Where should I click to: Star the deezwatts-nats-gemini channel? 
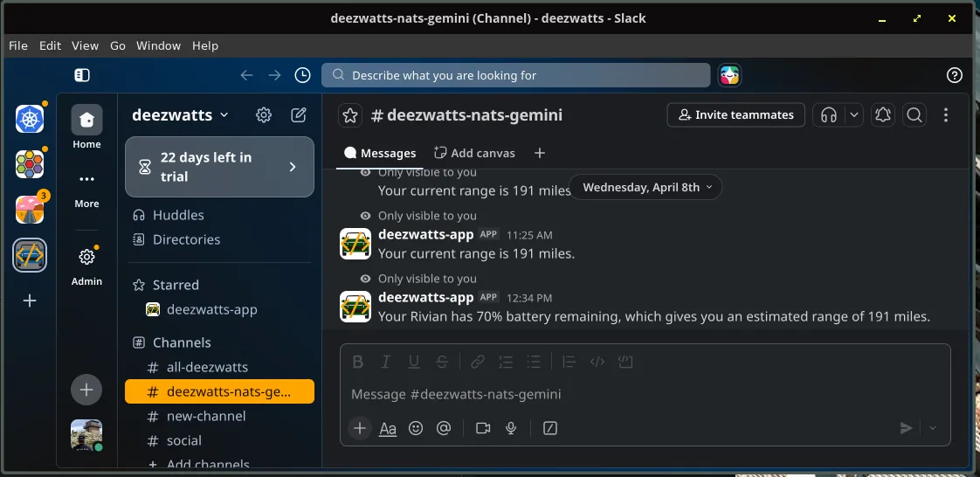[350, 115]
